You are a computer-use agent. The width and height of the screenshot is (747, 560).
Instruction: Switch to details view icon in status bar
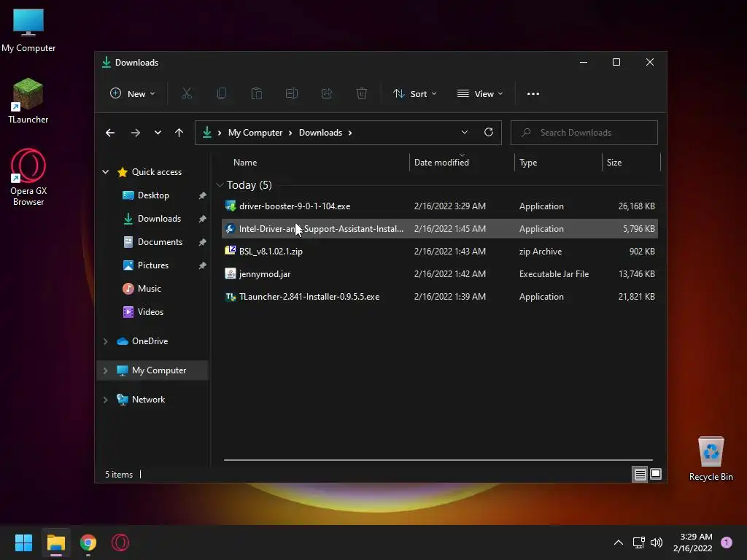point(640,474)
